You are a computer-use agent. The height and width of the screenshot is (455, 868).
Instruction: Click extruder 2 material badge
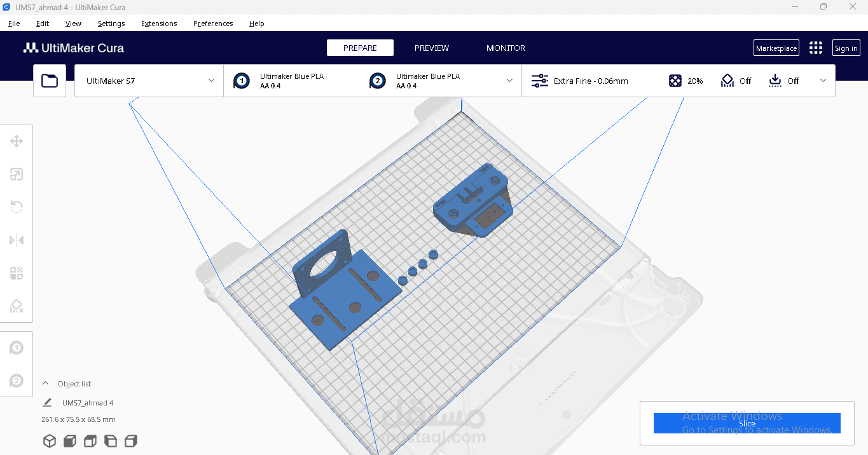378,81
